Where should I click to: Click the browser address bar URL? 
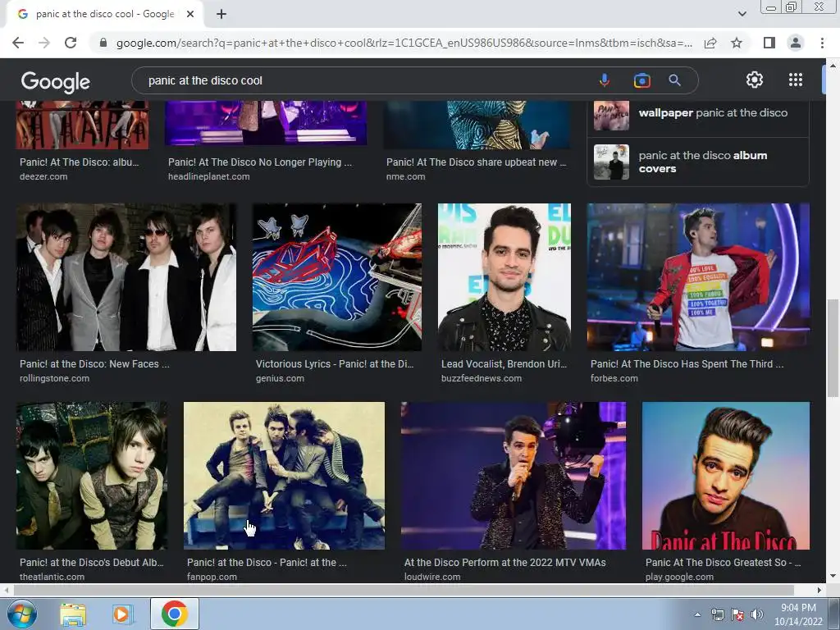[404, 43]
